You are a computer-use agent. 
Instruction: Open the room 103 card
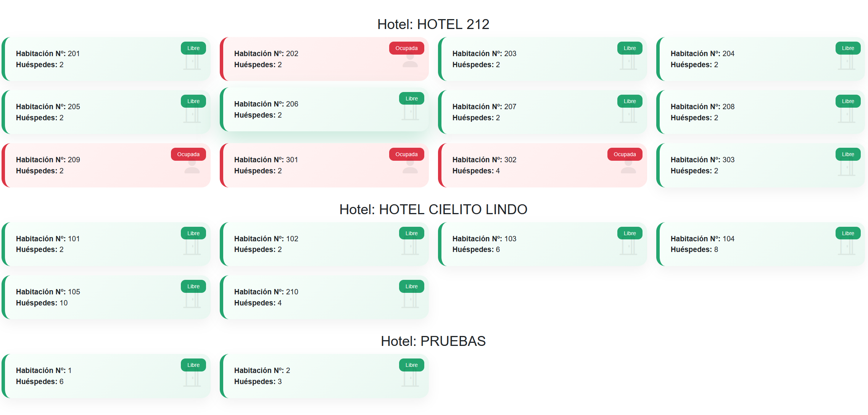(542, 244)
